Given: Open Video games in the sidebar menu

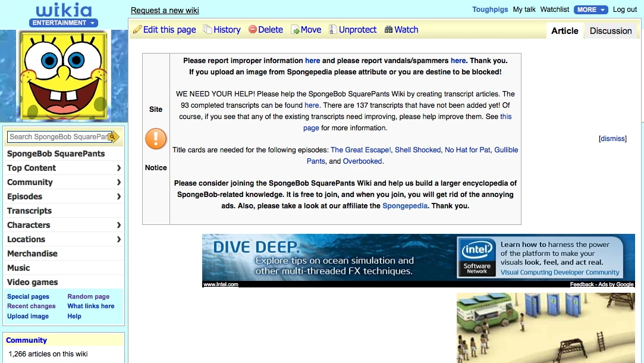Looking at the screenshot, I should (33, 283).
